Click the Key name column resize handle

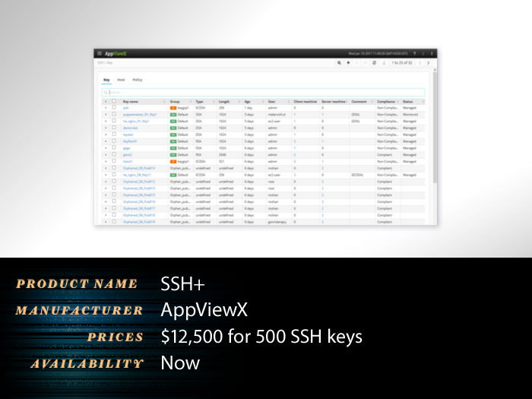[x=165, y=101]
